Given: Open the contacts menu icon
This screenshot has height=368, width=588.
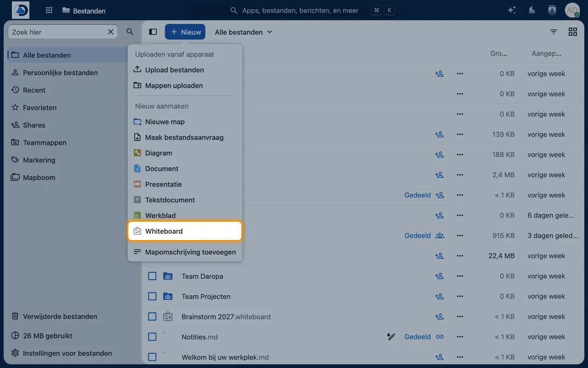Looking at the screenshot, I should tap(552, 10).
